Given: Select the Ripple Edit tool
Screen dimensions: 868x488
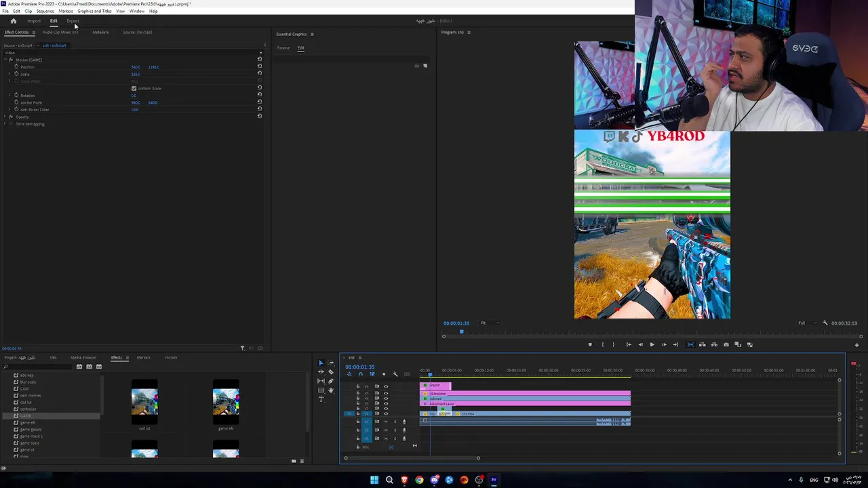Looking at the screenshot, I should pyautogui.click(x=321, y=372).
